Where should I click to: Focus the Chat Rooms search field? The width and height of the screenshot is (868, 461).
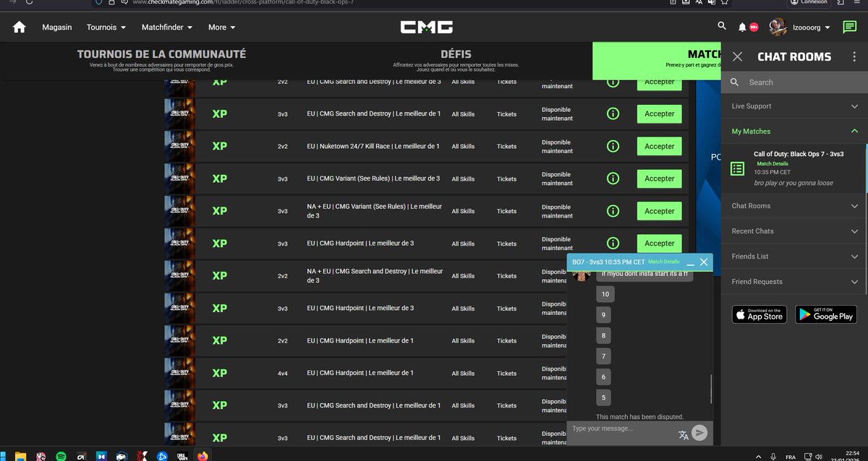pos(794,82)
